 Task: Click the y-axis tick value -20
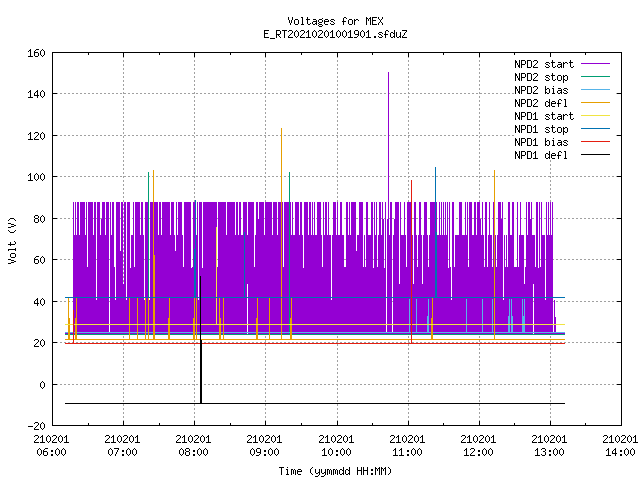pos(36,426)
